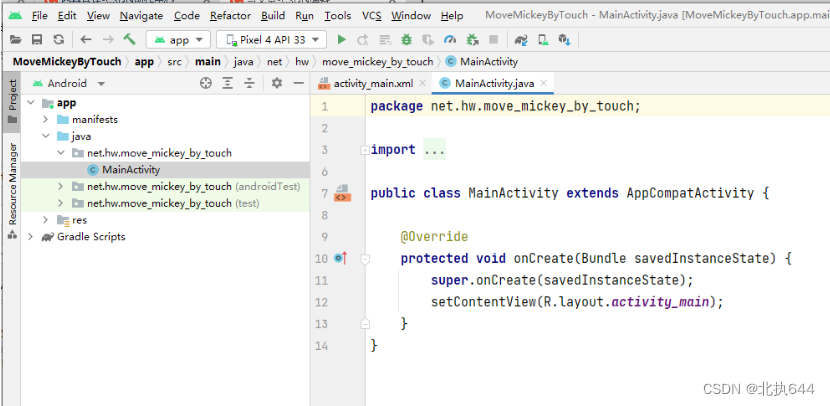Image resolution: width=830 pixels, height=406 pixels.
Task: Open the Android project view dropdown
Action: (68, 83)
